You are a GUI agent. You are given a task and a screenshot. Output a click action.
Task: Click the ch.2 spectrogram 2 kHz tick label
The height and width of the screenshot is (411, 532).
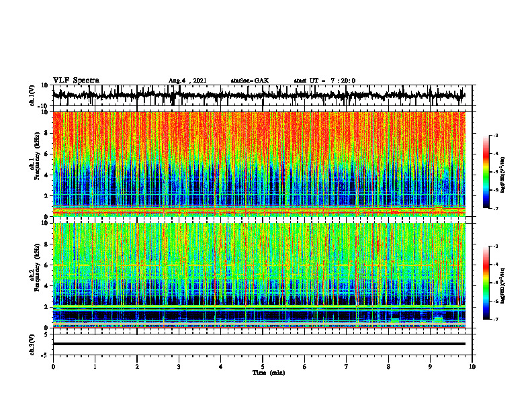point(46,307)
